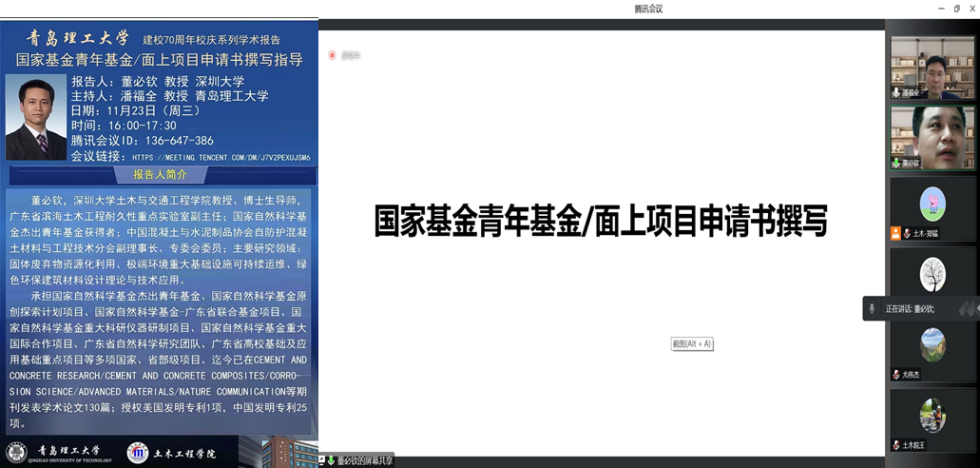This screenshot has width=980, height=468.
Task: Click the microphone icon in the 正在讲话 bar
Action: tap(872, 308)
